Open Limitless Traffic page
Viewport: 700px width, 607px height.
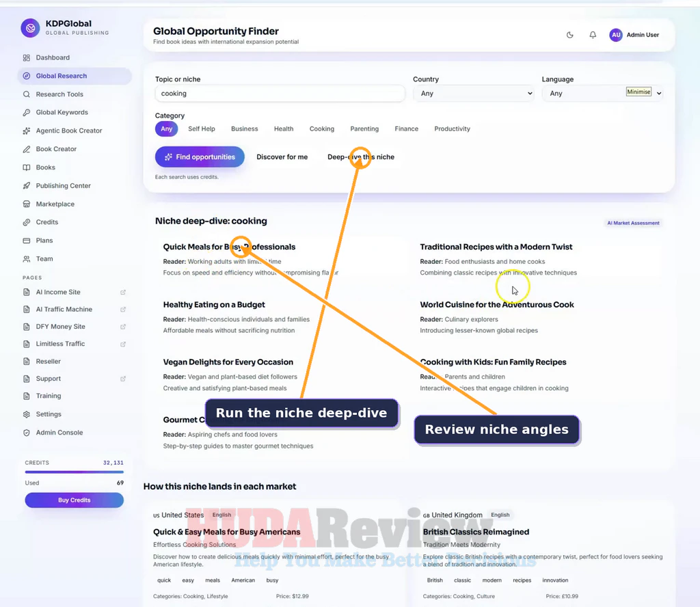tap(60, 344)
